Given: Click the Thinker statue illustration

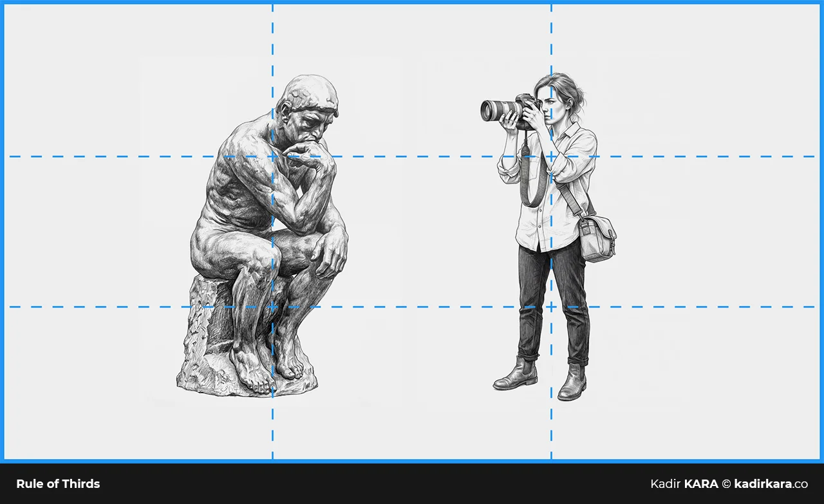Looking at the screenshot, I should click(263, 236).
